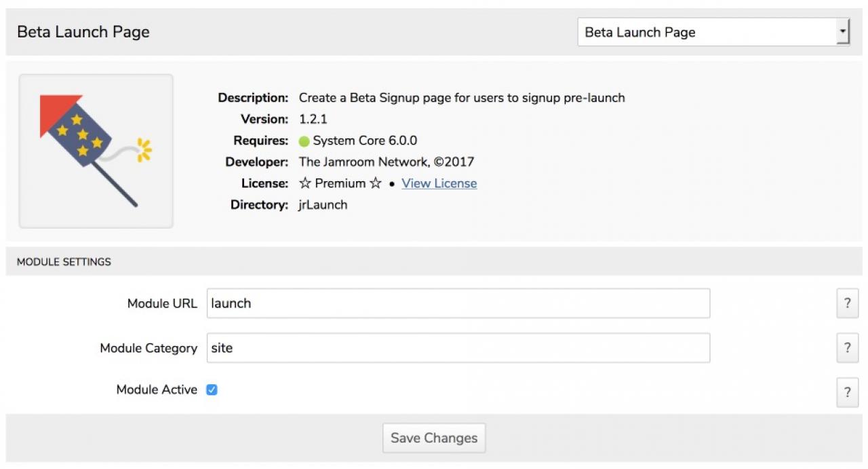868x469 pixels.
Task: Click the star icon before Premium
Action: click(x=305, y=183)
